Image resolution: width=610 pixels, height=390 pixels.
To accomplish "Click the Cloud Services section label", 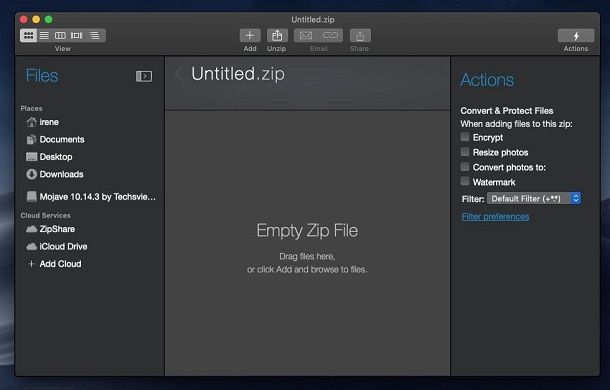I will click(46, 216).
